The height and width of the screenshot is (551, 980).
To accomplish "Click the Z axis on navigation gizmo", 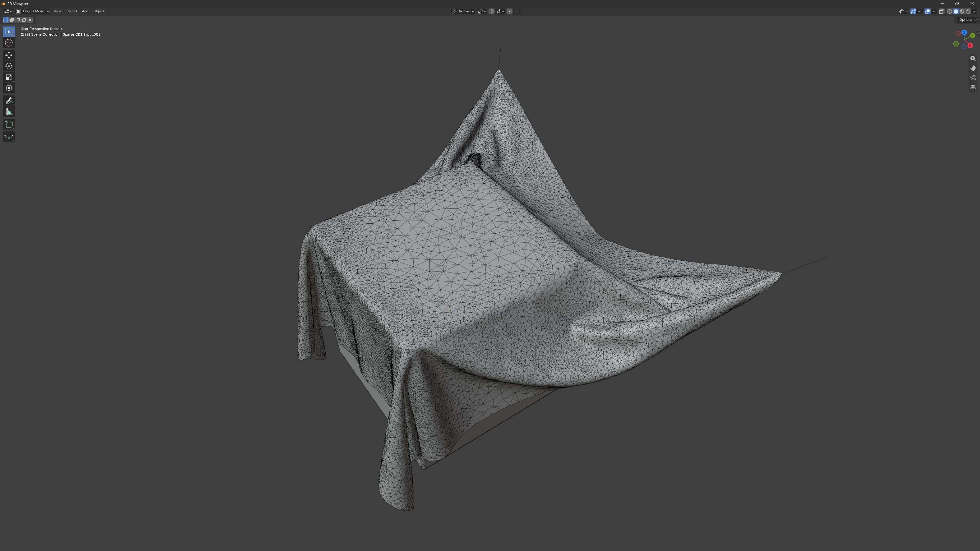I will [x=964, y=33].
